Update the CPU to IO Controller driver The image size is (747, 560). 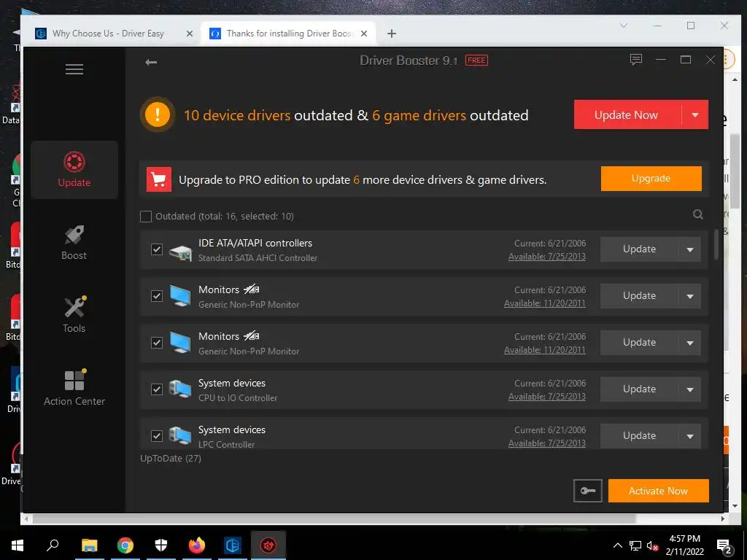(x=639, y=389)
